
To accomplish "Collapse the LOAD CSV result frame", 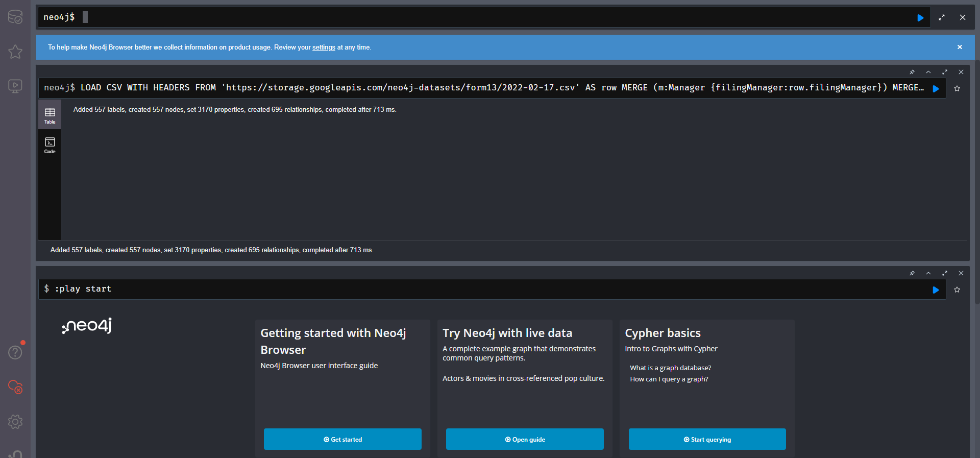I will tap(928, 72).
